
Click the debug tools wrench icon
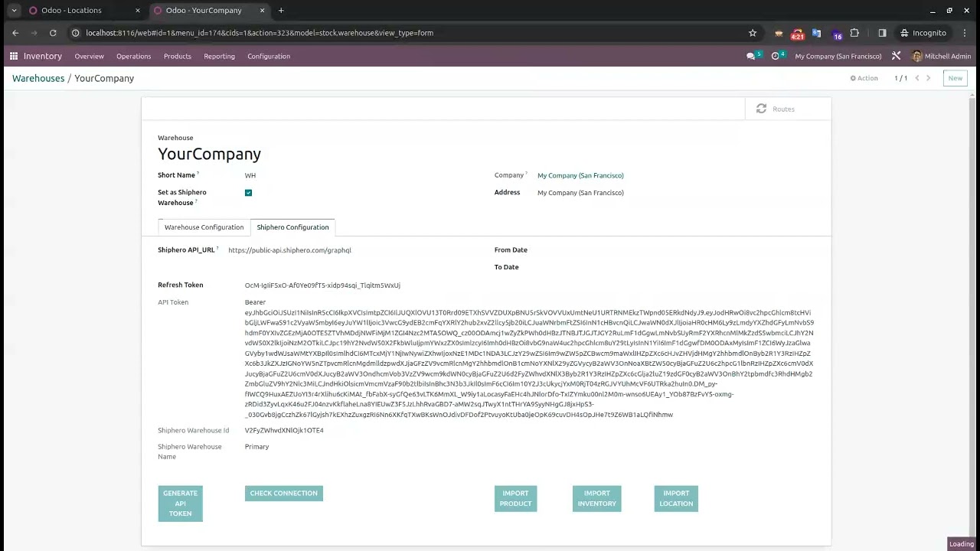pos(896,56)
